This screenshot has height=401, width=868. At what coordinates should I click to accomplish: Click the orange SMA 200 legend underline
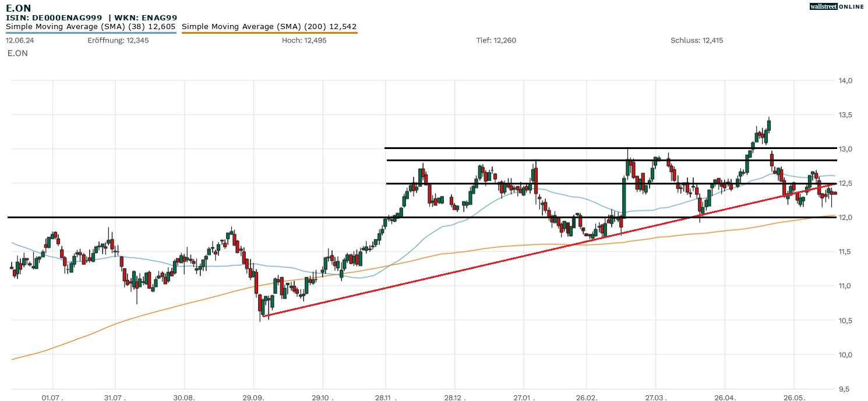[x=269, y=33]
